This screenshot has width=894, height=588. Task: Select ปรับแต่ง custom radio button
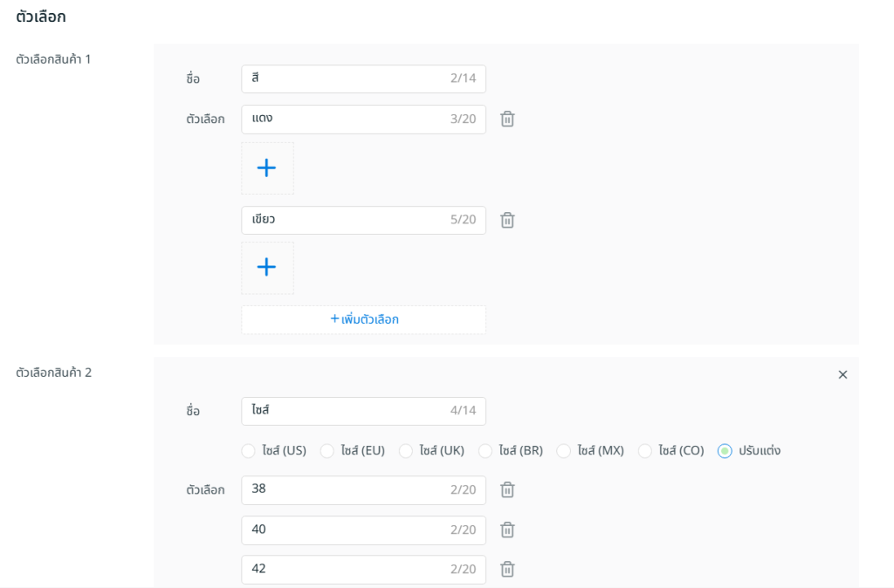[x=725, y=451]
